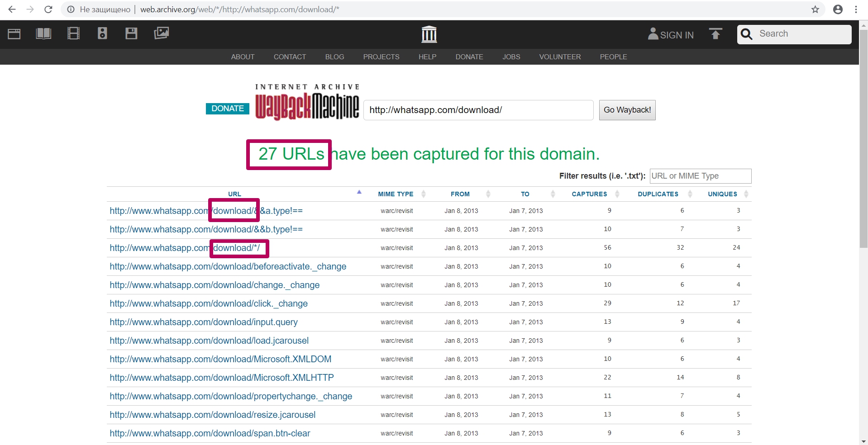This screenshot has width=868, height=445.
Task: Open the VOLUNTEER menu item
Action: click(x=560, y=57)
